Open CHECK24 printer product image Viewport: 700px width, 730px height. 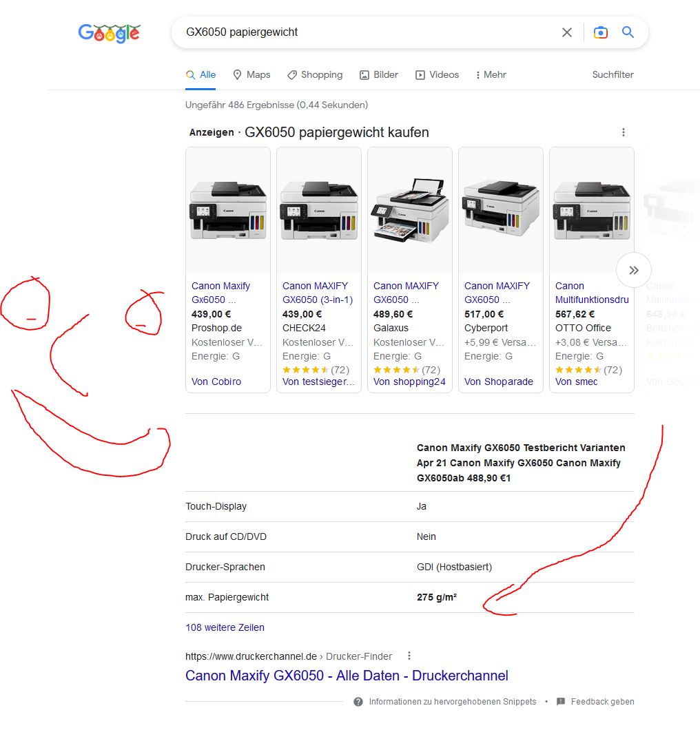point(319,211)
